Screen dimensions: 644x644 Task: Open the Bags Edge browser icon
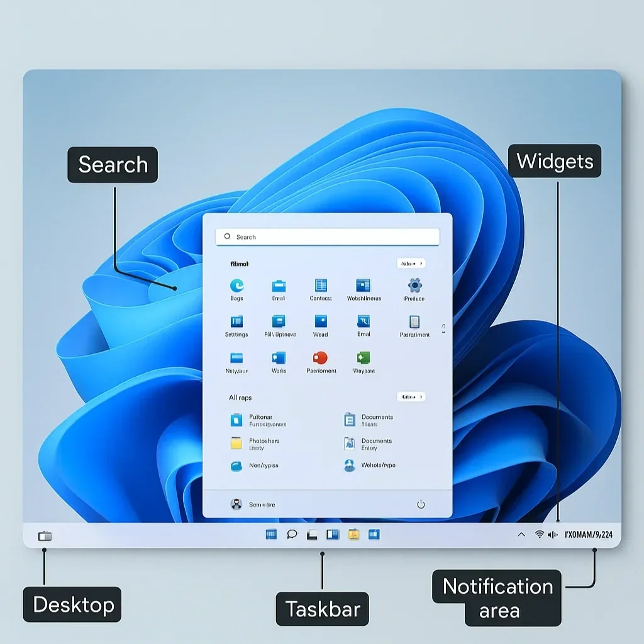click(237, 285)
